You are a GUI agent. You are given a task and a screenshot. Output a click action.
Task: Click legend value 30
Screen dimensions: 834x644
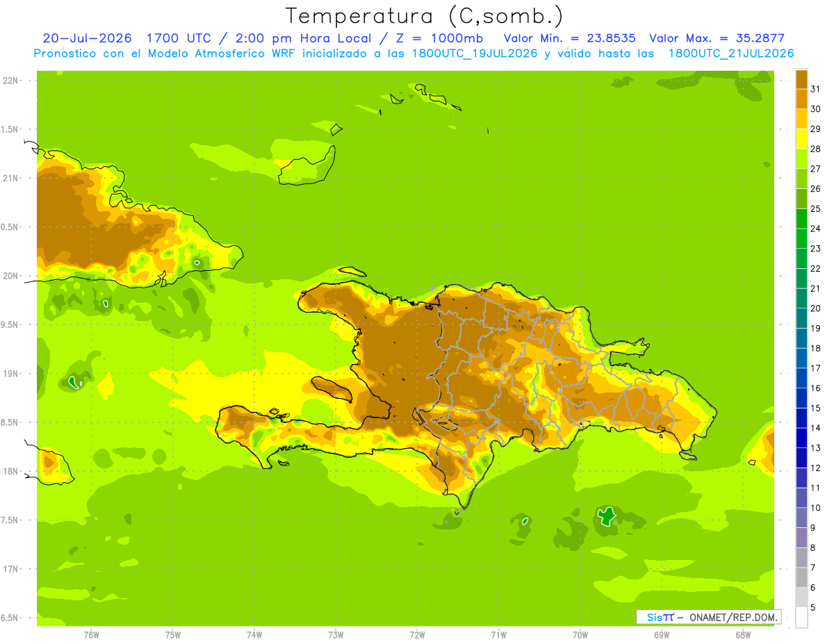(x=816, y=109)
